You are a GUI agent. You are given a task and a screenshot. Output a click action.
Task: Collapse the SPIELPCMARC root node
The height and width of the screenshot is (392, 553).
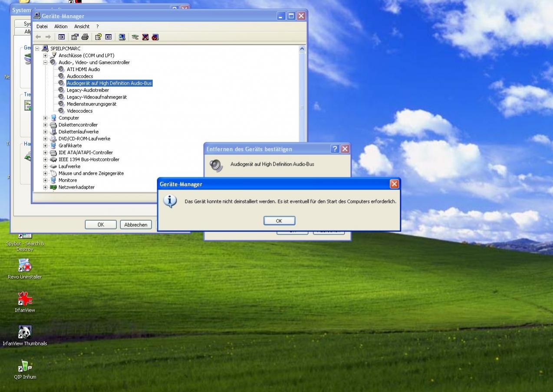tap(37, 49)
